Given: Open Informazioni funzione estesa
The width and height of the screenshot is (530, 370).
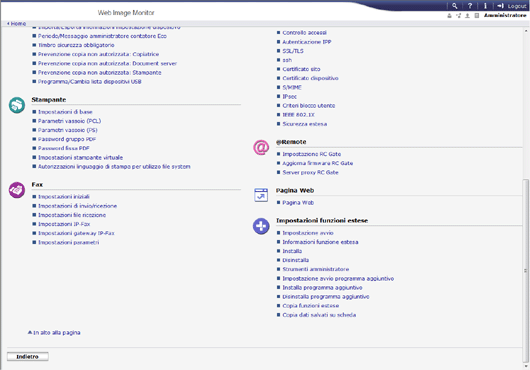Looking at the screenshot, I should (x=320, y=242).
